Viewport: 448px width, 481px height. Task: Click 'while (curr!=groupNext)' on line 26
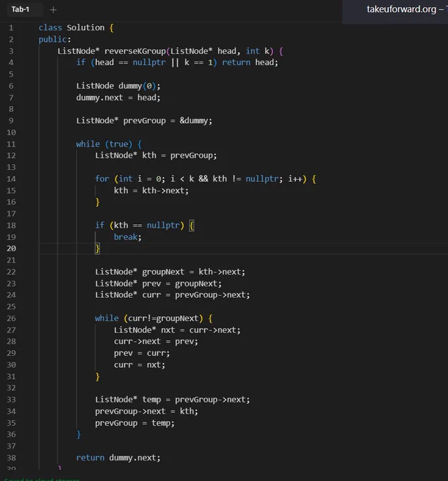pos(149,318)
